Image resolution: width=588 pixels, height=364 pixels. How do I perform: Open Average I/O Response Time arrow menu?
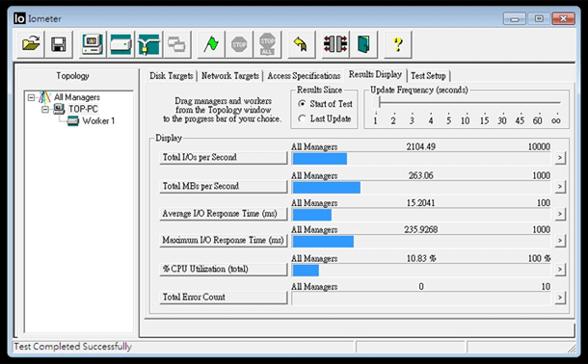(560, 214)
